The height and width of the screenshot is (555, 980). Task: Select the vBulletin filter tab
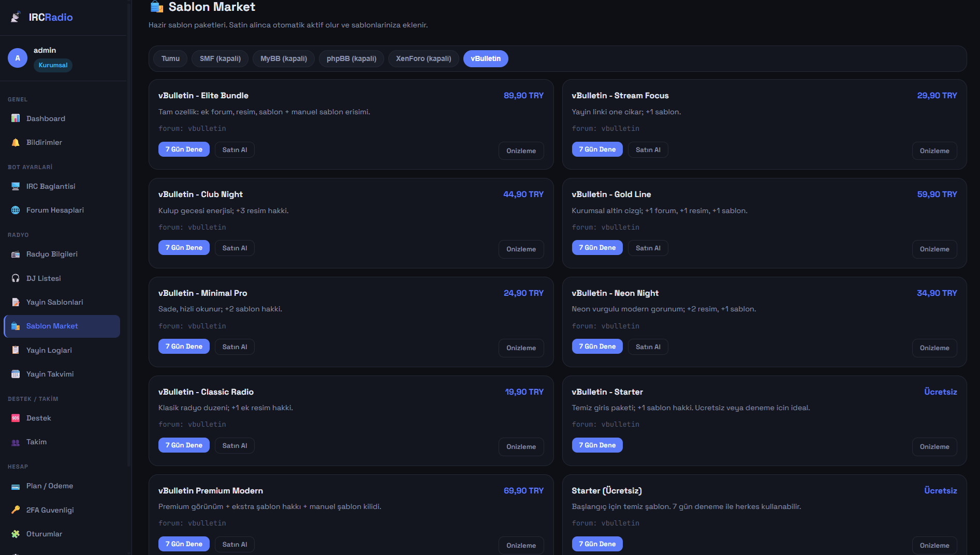(x=486, y=58)
